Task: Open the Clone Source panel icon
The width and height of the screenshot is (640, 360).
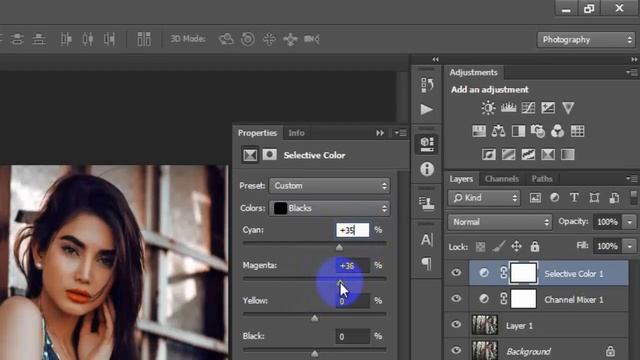Action: (x=427, y=203)
